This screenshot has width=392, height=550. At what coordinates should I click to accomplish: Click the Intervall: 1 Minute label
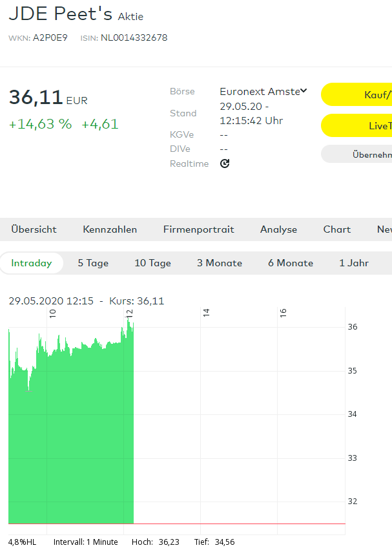[85, 542]
